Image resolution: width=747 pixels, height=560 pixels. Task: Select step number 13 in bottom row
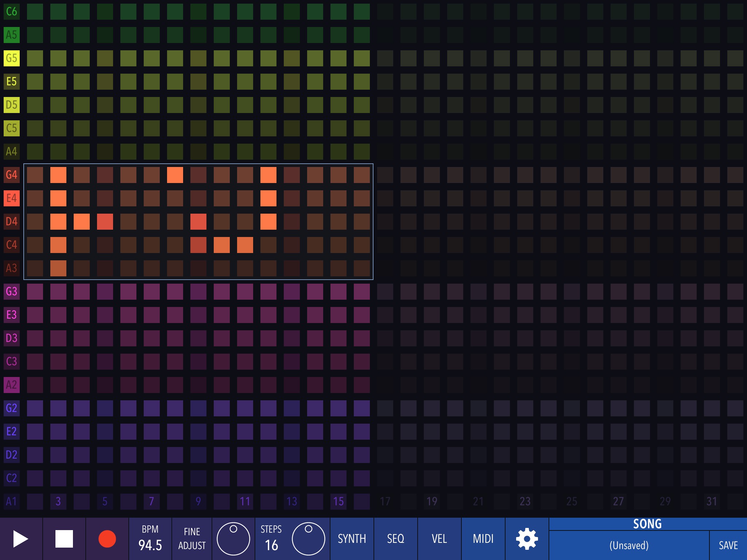click(x=292, y=502)
